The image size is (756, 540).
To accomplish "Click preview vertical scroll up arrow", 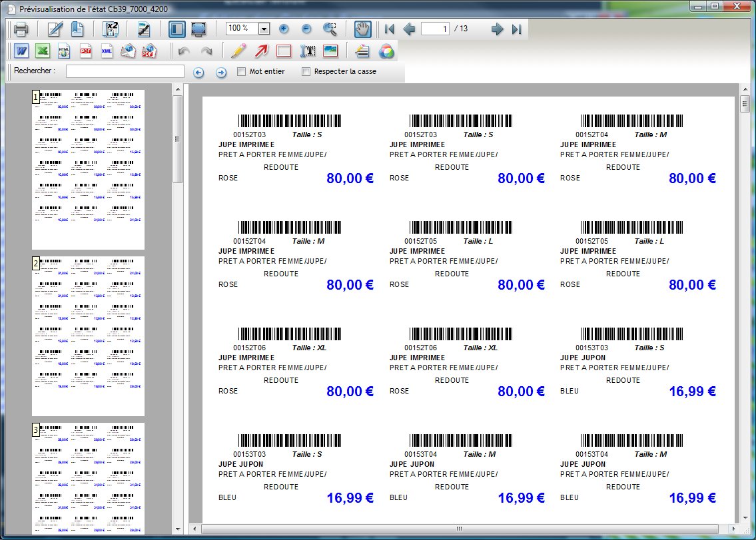I will coord(745,90).
